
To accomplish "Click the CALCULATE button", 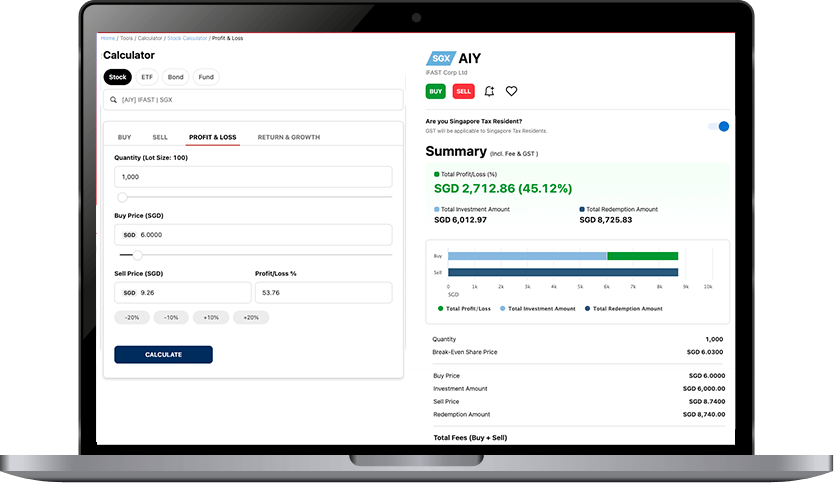I will coord(163,355).
